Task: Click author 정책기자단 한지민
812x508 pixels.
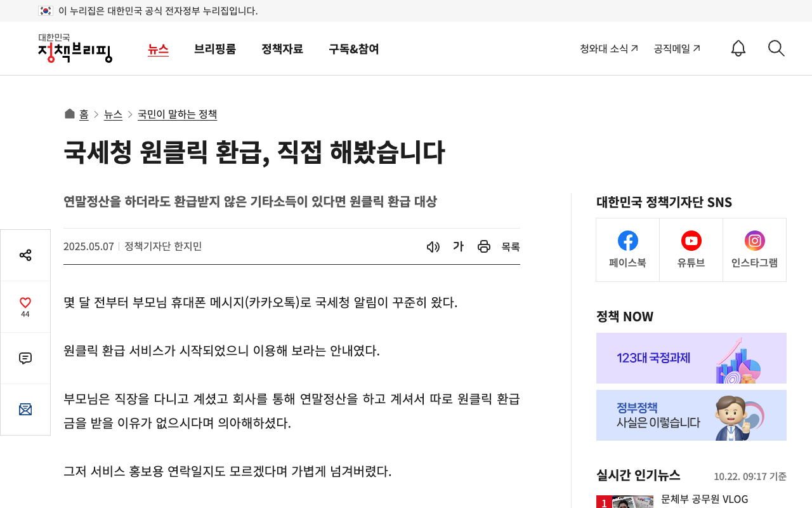Action: coord(163,246)
